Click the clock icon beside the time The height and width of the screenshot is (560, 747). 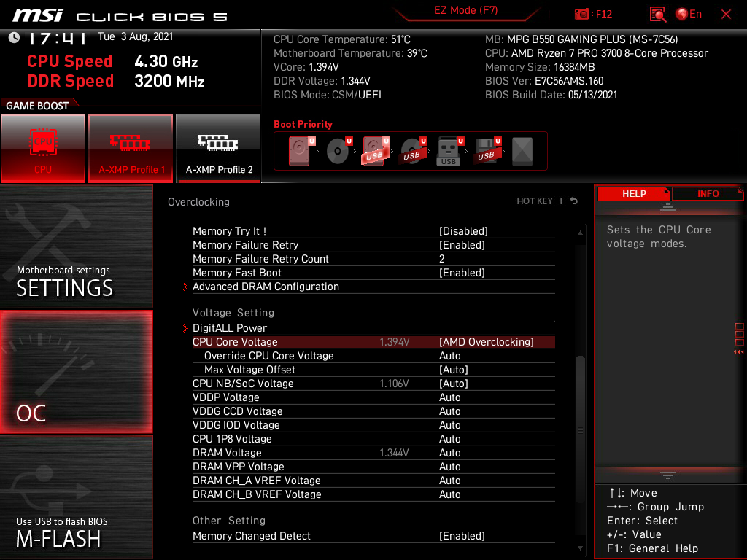coord(15,38)
